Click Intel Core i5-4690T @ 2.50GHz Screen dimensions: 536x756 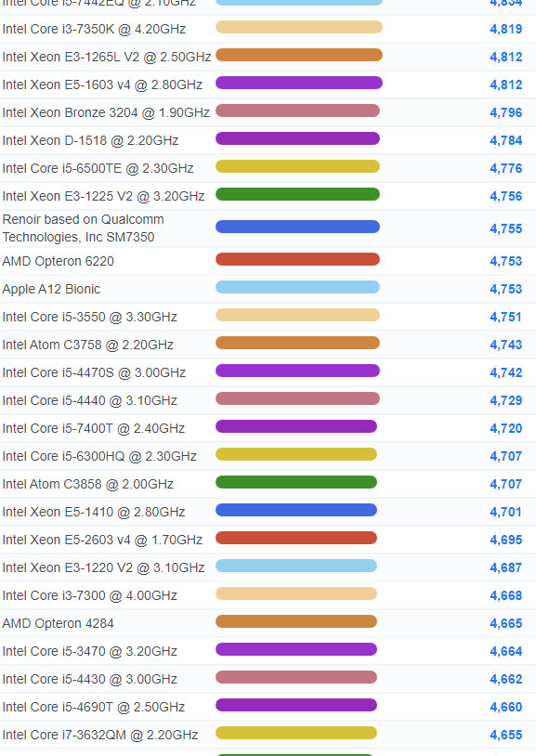point(94,708)
